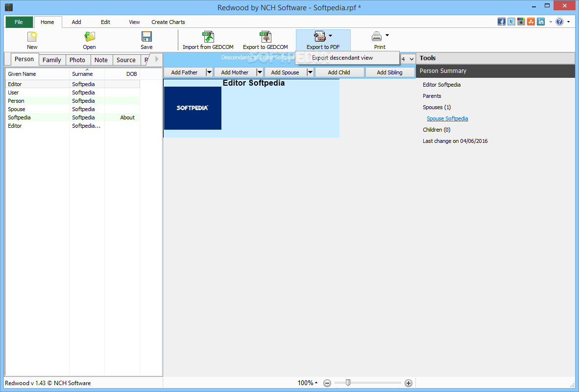Screen dimensions: 579x392
Task: Create a new family tree with New icon
Action: (32, 37)
